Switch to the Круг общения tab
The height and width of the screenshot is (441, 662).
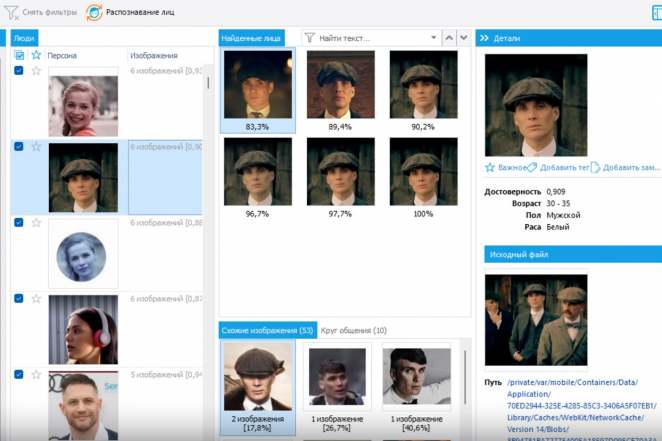[x=353, y=330]
